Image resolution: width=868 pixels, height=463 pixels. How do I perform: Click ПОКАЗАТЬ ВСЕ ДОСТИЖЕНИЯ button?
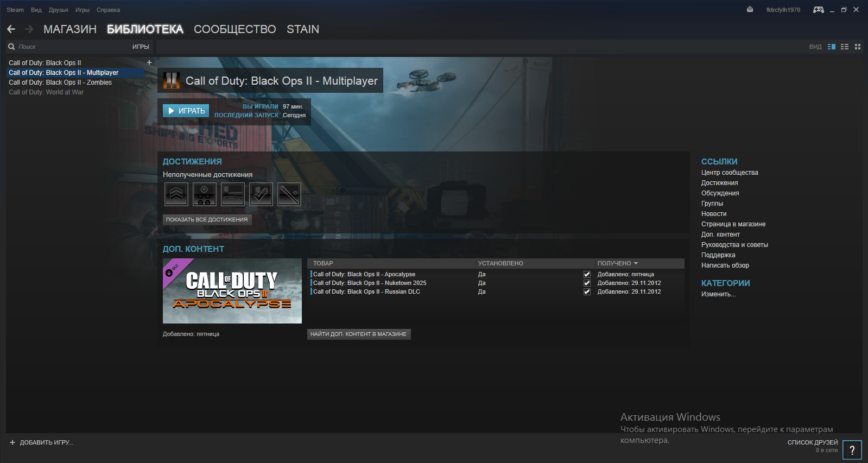click(207, 220)
